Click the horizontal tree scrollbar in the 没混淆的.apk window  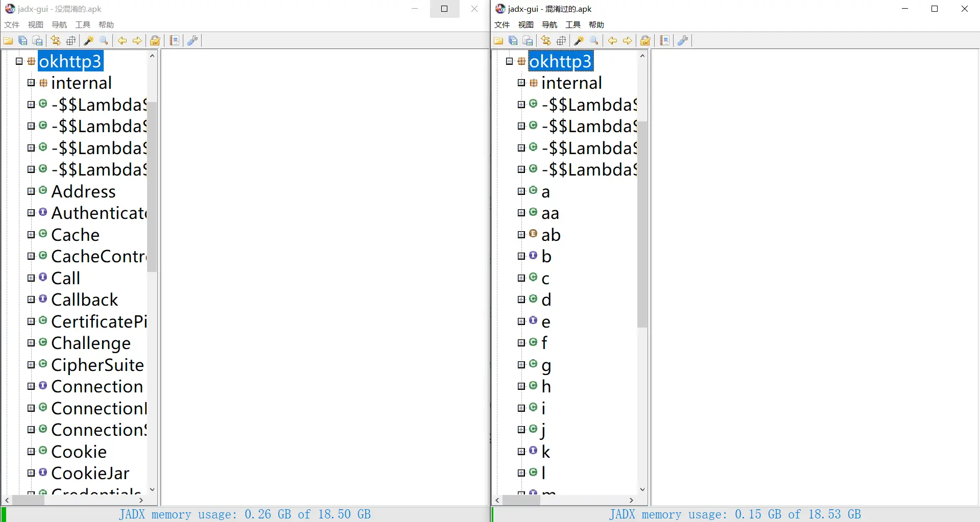[x=28, y=500]
